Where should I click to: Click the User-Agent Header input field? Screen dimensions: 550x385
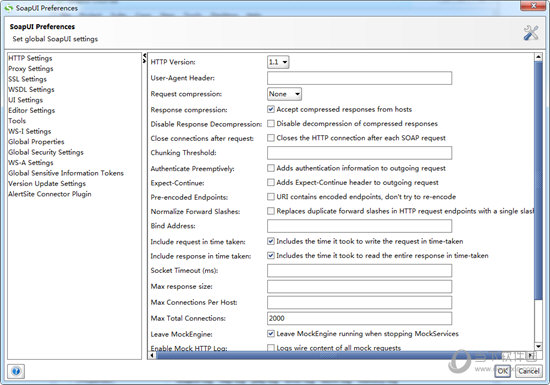click(360, 78)
